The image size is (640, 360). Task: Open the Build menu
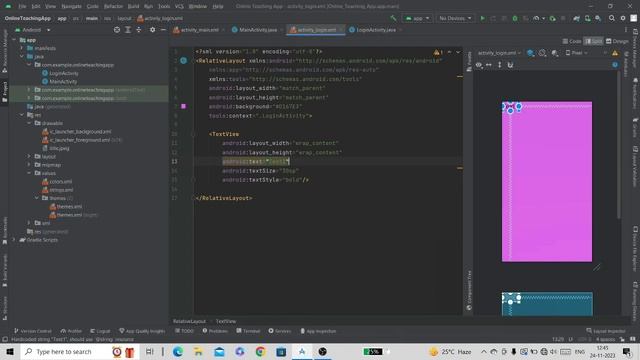(x=133, y=7)
